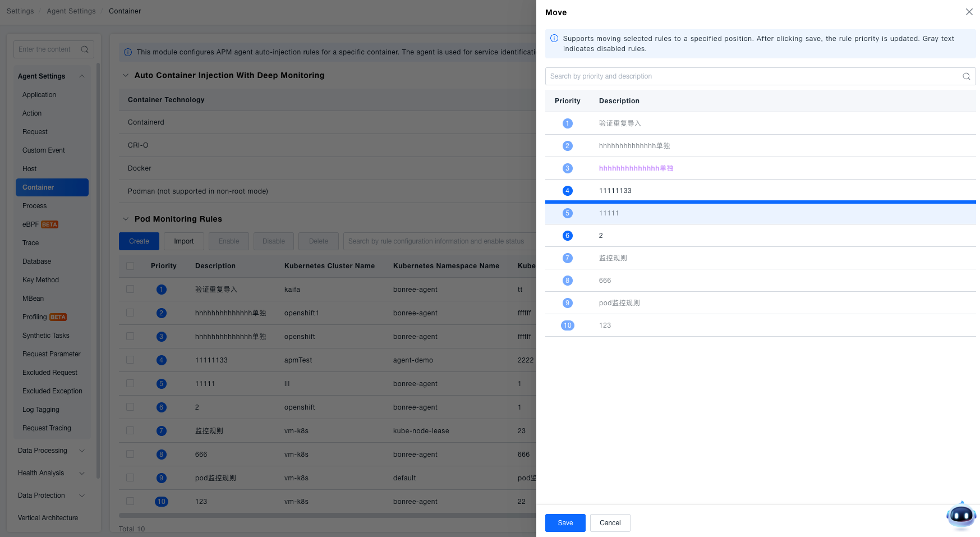Select the priority 7 badge in the Move list
This screenshot has width=980, height=537.
coord(567,258)
